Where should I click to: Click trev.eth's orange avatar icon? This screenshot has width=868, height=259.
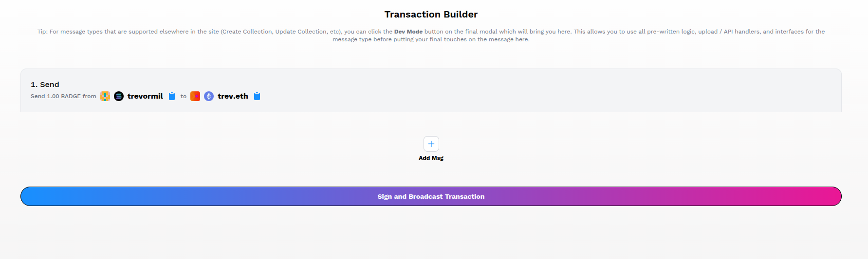(x=195, y=96)
